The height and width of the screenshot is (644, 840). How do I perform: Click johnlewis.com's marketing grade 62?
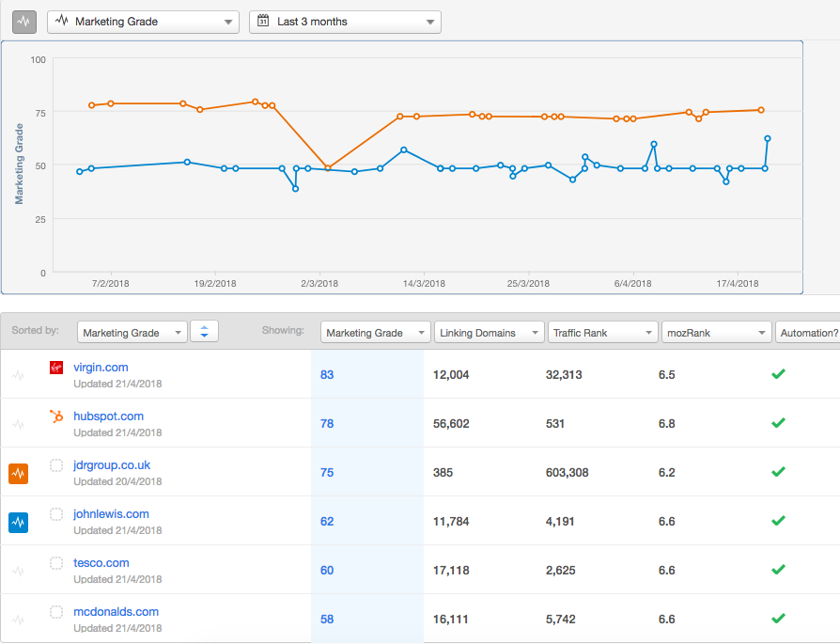click(x=327, y=521)
